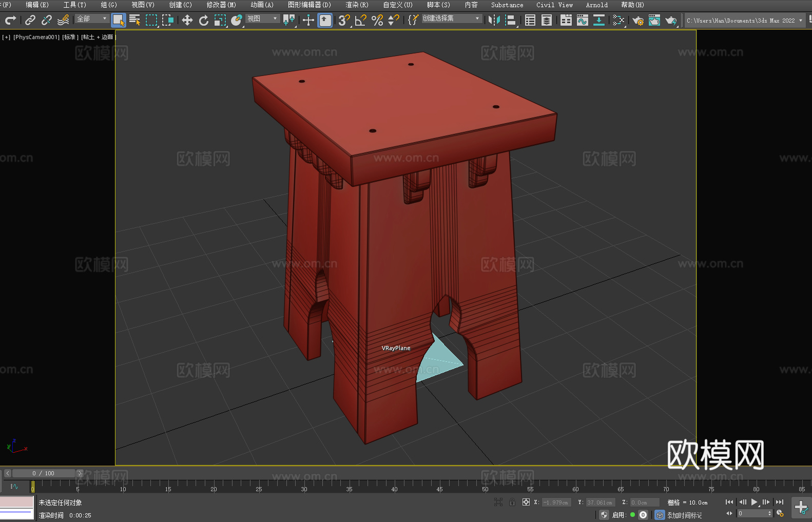Select the Bind to Space Warp tool
The image size is (812, 522).
click(63, 20)
